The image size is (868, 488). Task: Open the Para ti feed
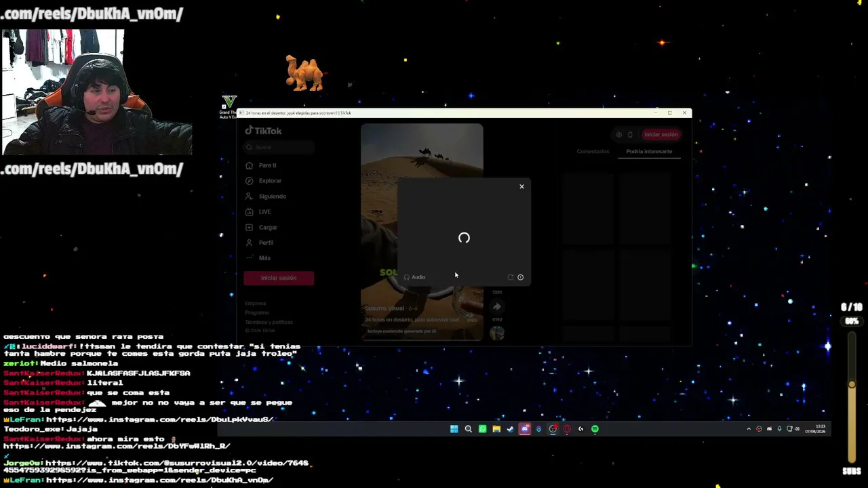pyautogui.click(x=261, y=165)
